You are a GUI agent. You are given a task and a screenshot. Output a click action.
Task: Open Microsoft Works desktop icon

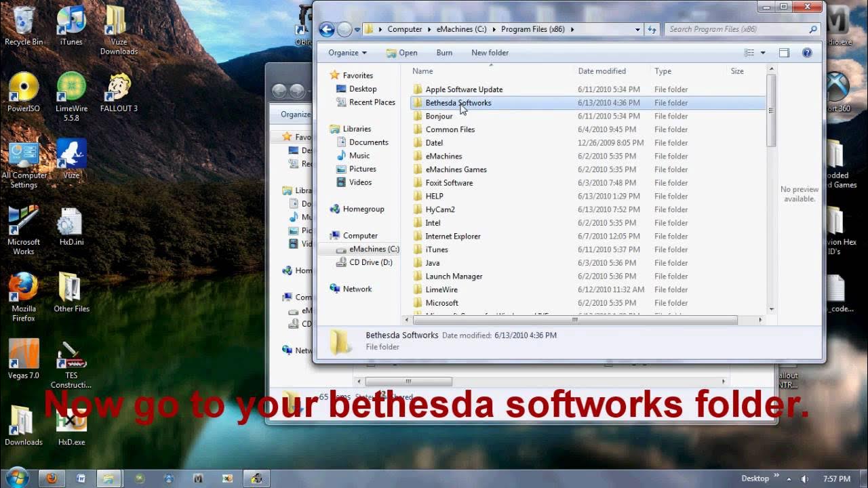[24, 230]
